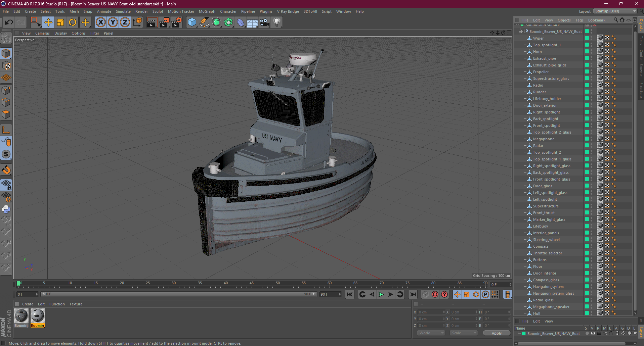
Task: Collapse the Subdivision Surface tree node
Action: click(x=517, y=25)
